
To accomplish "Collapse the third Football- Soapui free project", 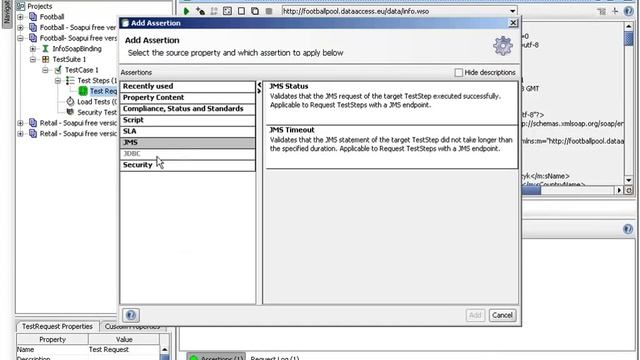I will [20, 38].
